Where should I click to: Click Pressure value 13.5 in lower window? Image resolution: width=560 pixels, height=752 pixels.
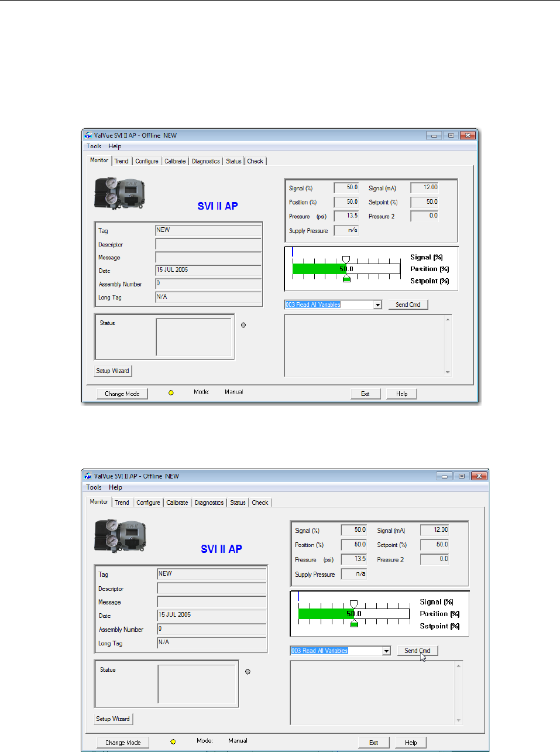click(354, 559)
